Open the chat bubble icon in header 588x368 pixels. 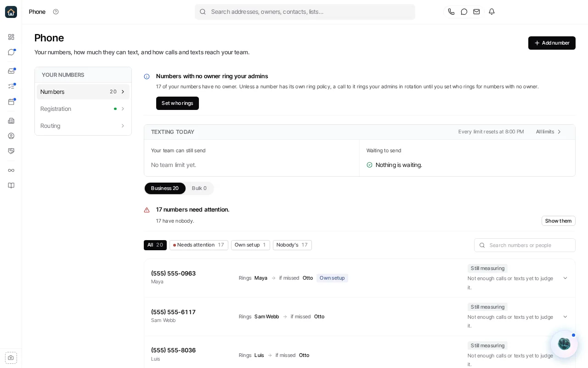pyautogui.click(x=464, y=12)
